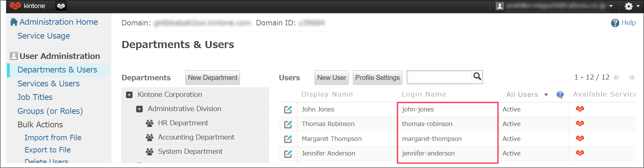This screenshot has width=644, height=168.
Task: Click the Help question mark icon
Action: (615, 23)
